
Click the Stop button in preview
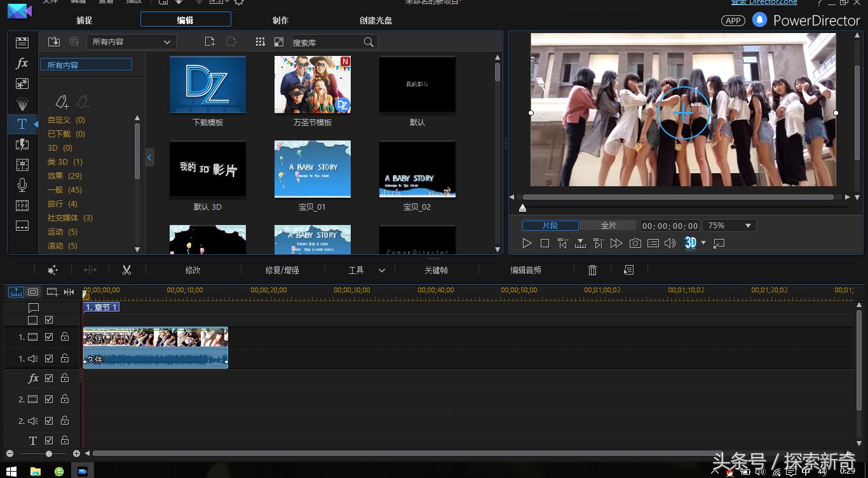(545, 243)
